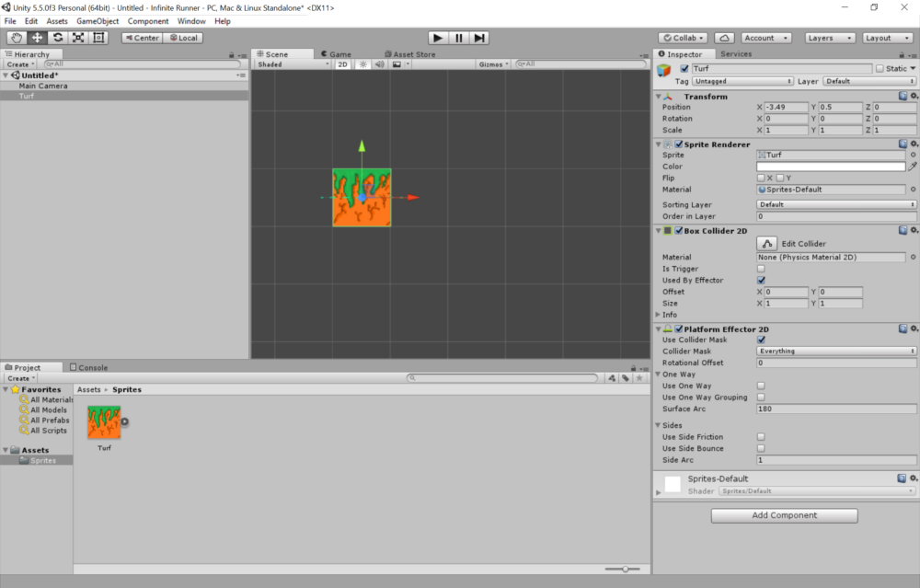Screen dimensions: 920x588
Task: Toggle the scene lighting icon
Action: [364, 63]
